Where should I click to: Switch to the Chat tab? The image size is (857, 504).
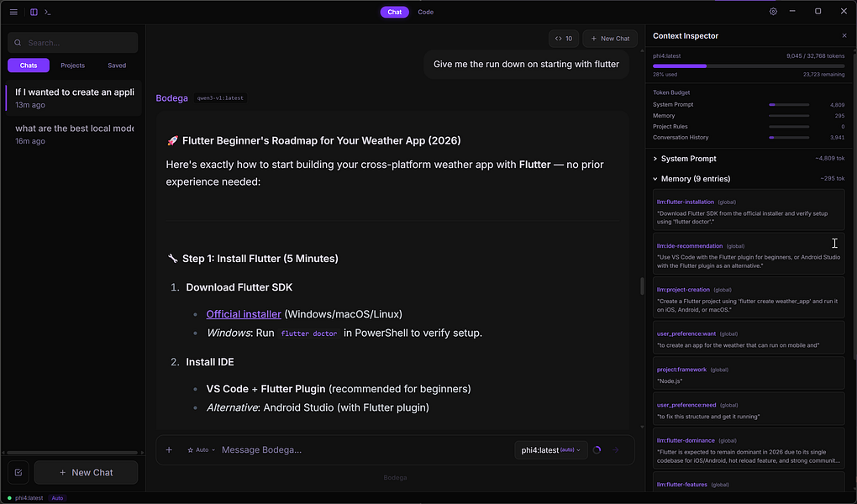point(395,12)
